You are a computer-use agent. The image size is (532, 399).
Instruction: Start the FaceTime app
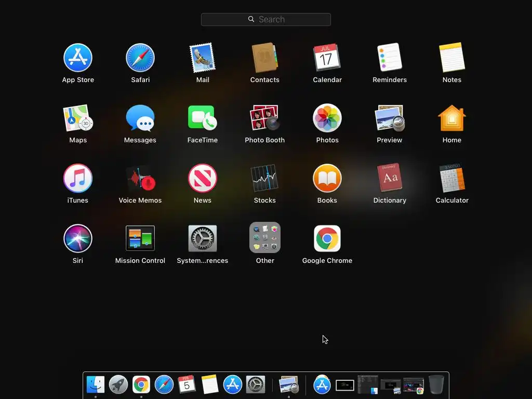click(203, 117)
